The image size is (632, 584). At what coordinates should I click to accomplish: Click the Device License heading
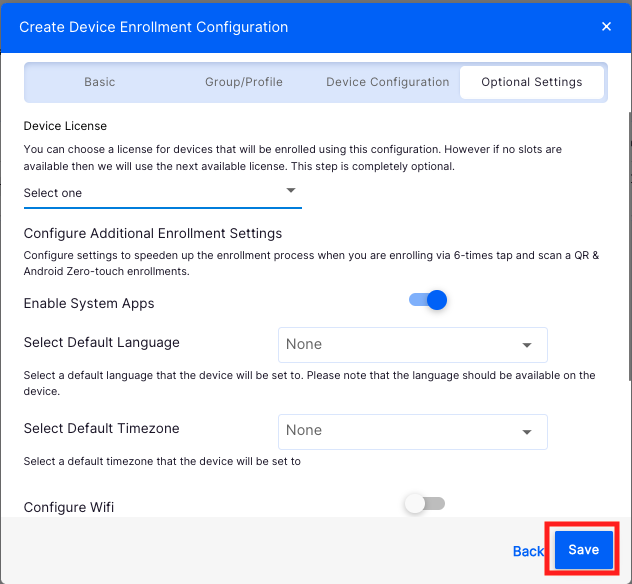[x=65, y=126]
